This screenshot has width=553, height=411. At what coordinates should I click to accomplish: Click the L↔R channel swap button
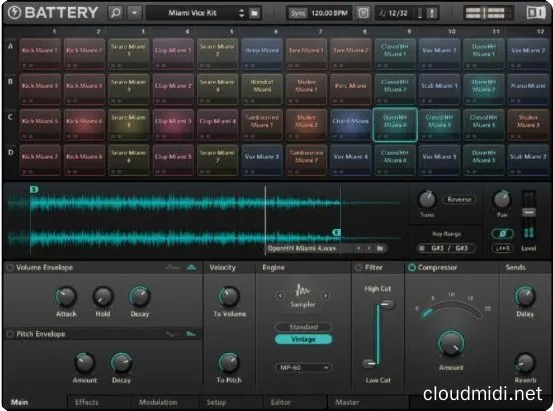503,248
